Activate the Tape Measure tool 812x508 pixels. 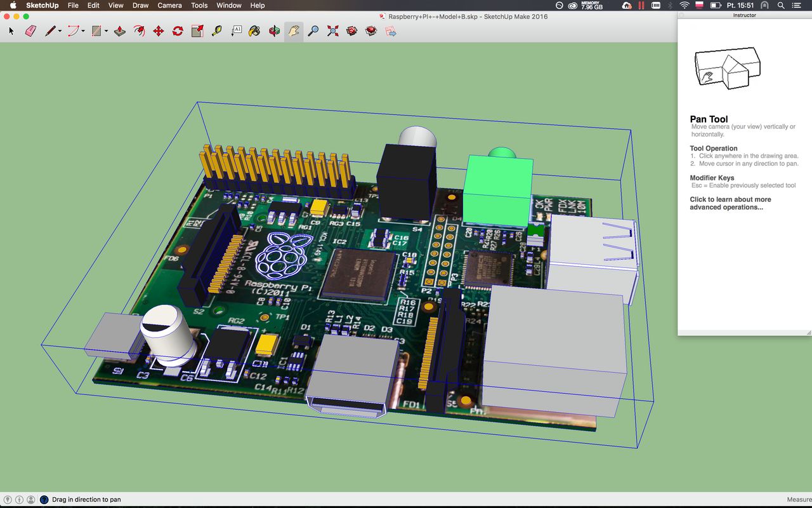[217, 31]
